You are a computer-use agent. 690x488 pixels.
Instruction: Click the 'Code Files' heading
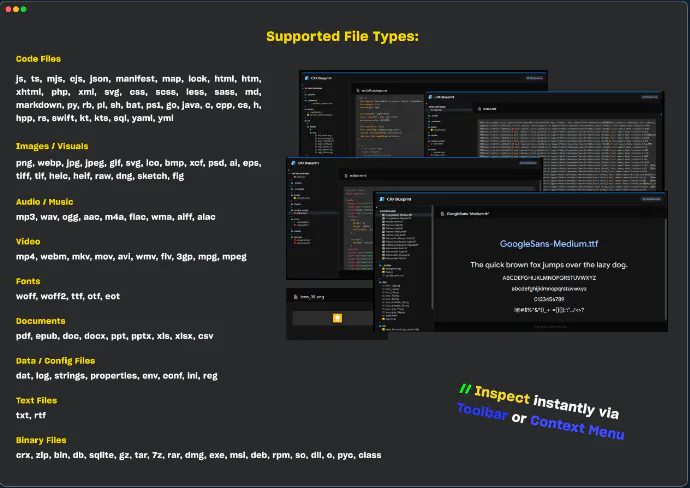pos(38,59)
